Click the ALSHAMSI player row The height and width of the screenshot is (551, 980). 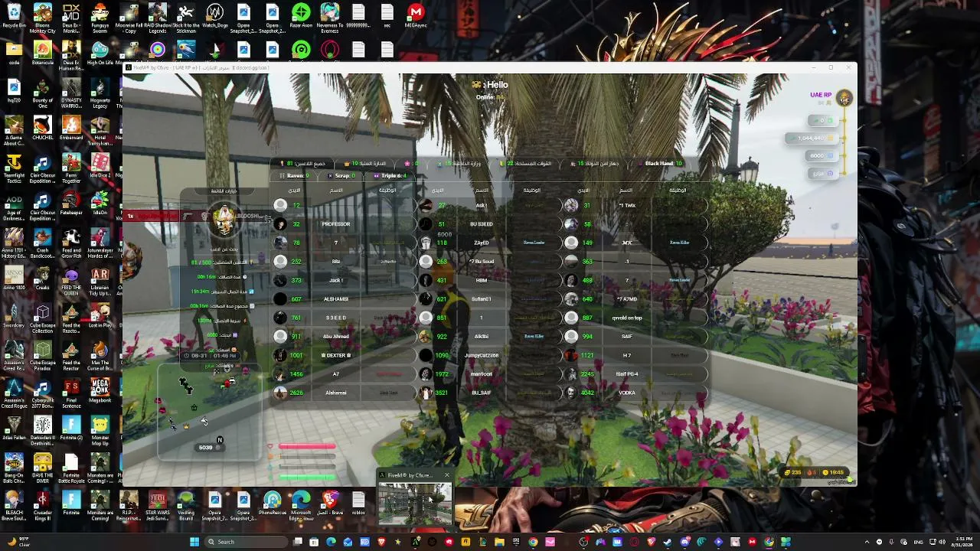pos(343,299)
